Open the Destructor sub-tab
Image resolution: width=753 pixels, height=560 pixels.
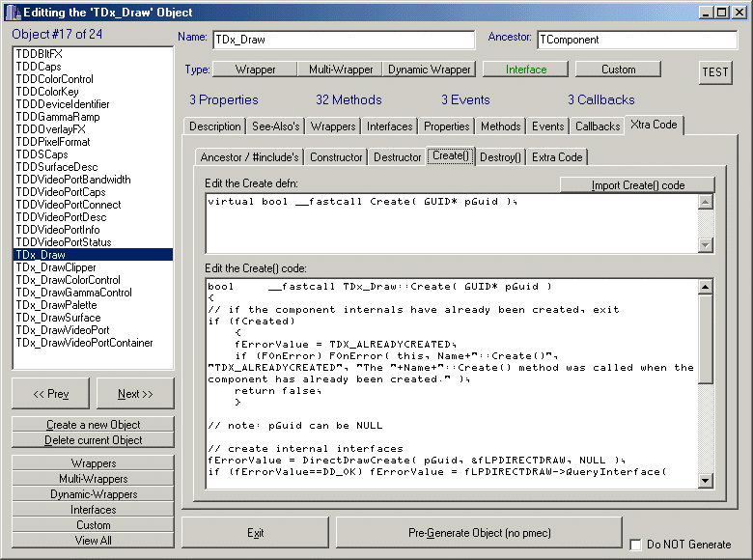pyautogui.click(x=397, y=157)
